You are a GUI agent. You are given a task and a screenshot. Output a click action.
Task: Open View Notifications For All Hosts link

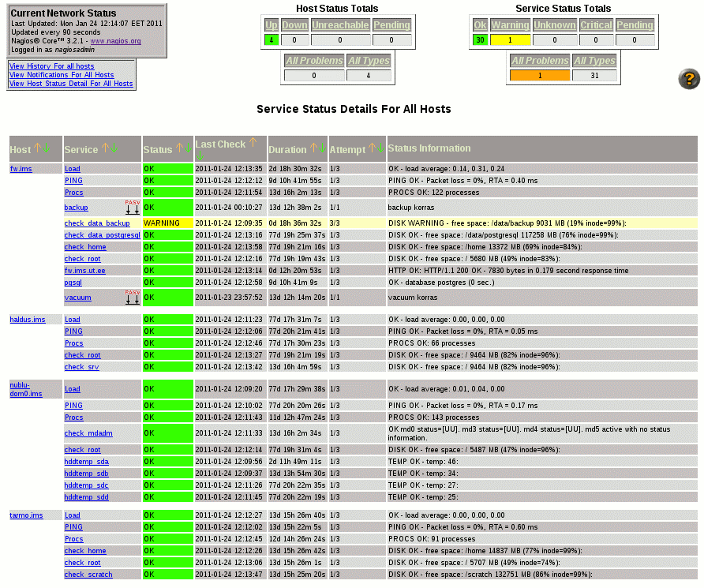(x=62, y=75)
